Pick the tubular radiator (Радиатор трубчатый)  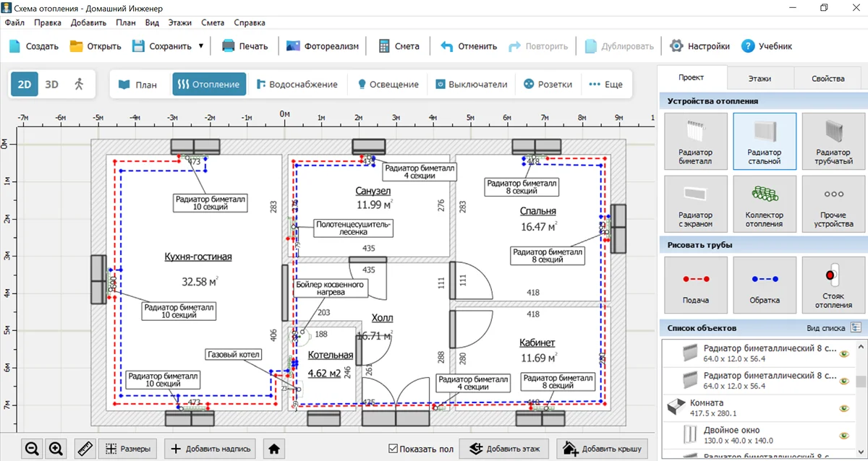tap(833, 141)
